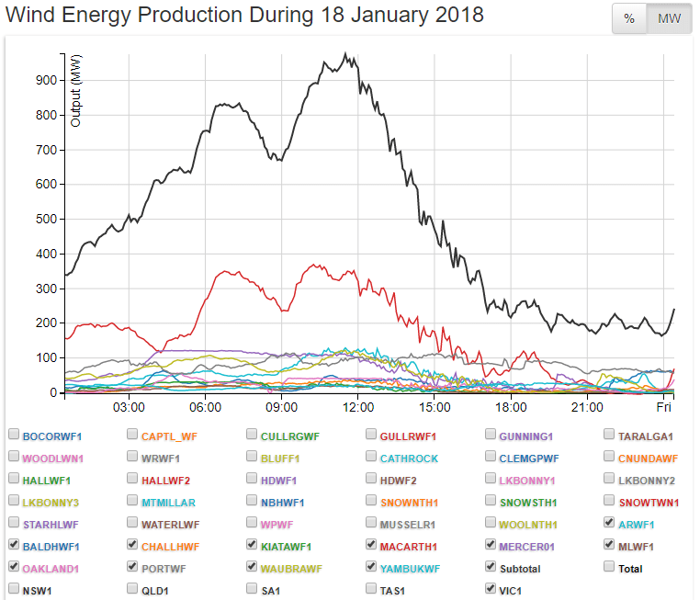Enable the QLD1 region checkbox

tap(133, 589)
